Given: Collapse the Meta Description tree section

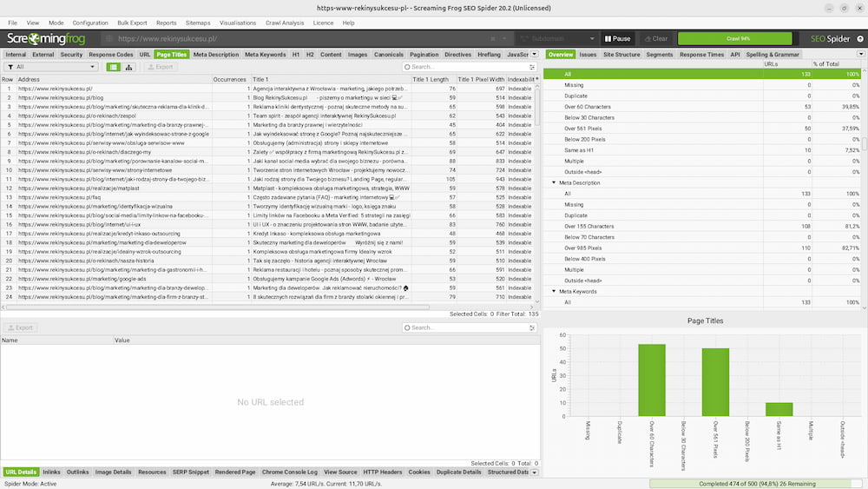Looking at the screenshot, I should (554, 182).
